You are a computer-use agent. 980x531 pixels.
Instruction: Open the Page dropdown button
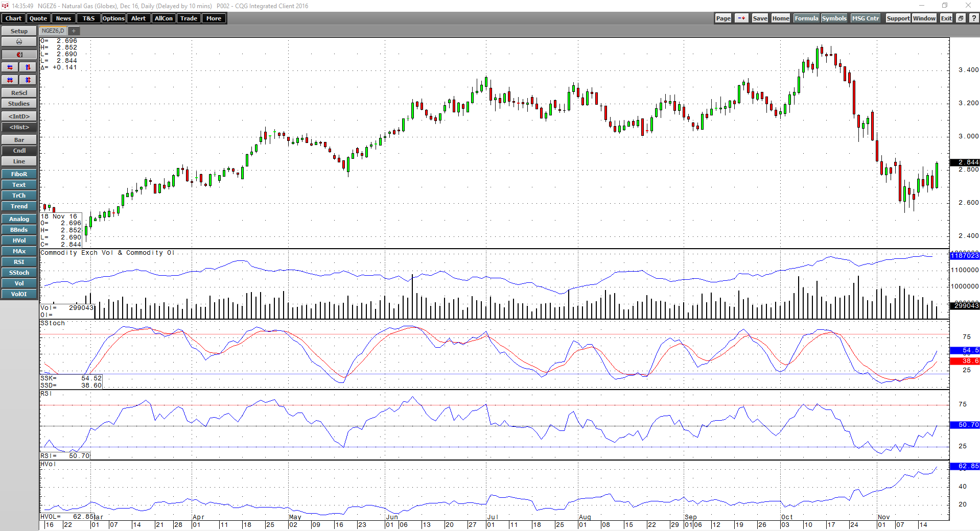723,18
